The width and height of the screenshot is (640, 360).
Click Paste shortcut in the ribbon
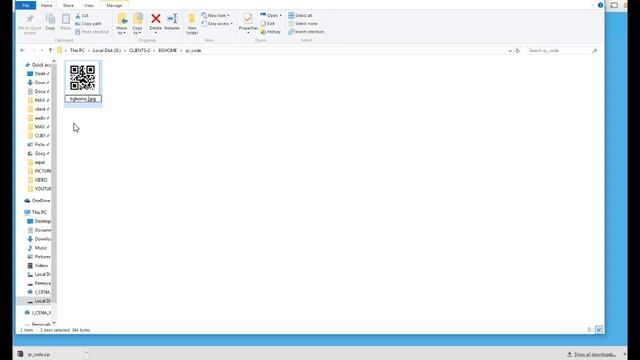point(92,32)
